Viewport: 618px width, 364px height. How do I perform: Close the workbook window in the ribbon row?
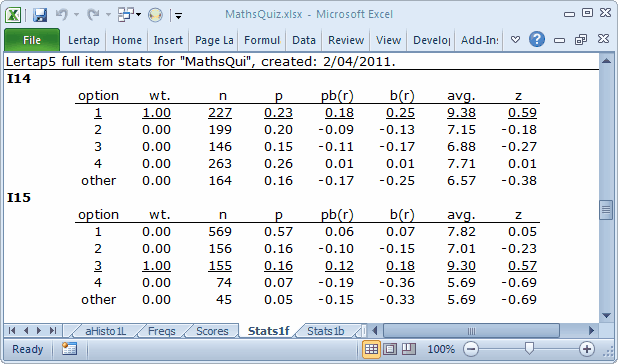(603, 39)
